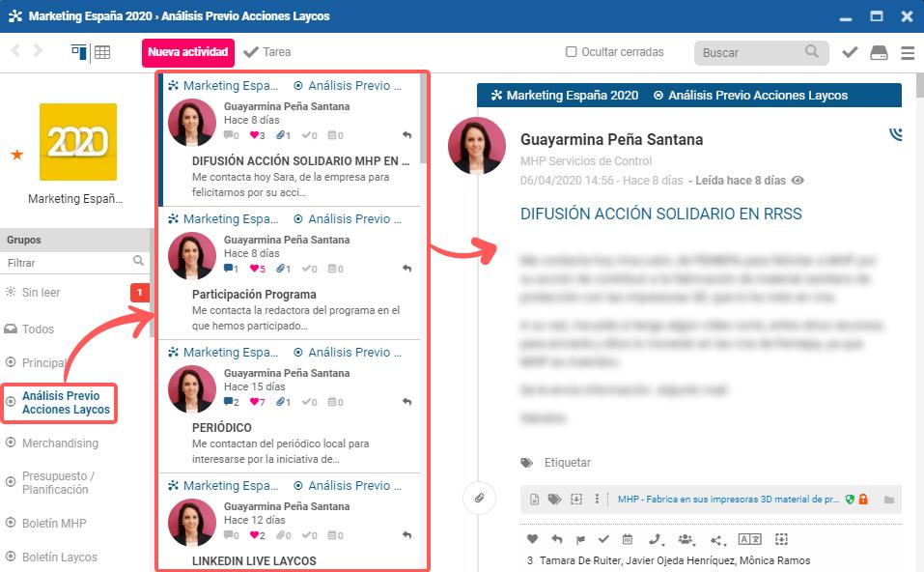Open the hamburger menu
The height and width of the screenshot is (572, 924).
(x=908, y=53)
